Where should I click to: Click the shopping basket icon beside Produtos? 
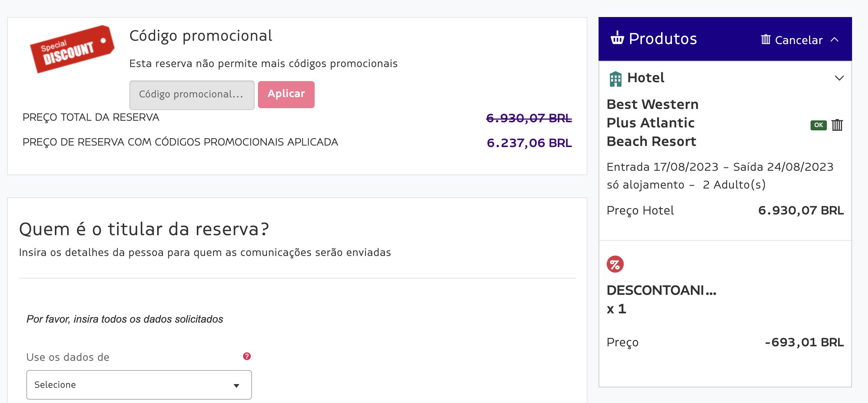[617, 38]
